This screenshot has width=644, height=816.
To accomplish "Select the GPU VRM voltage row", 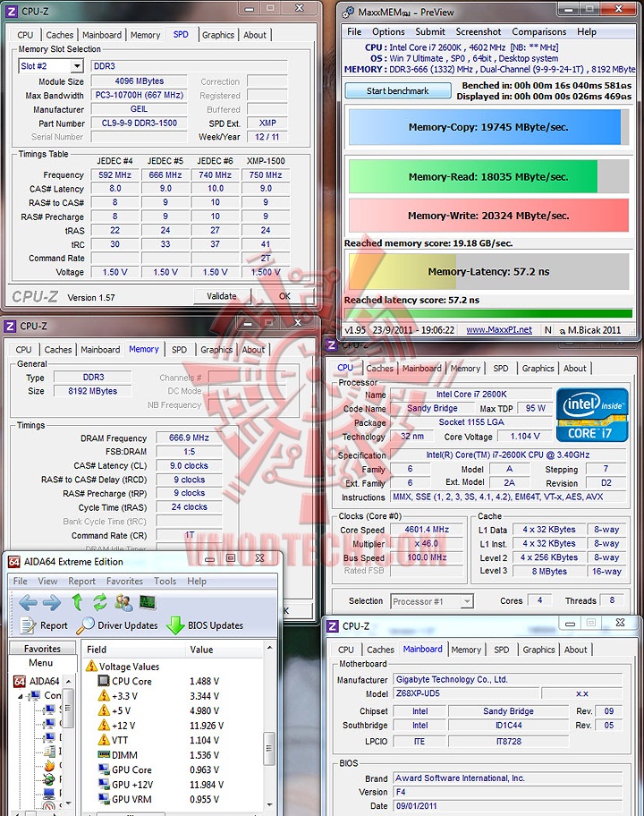I will tap(158, 799).
